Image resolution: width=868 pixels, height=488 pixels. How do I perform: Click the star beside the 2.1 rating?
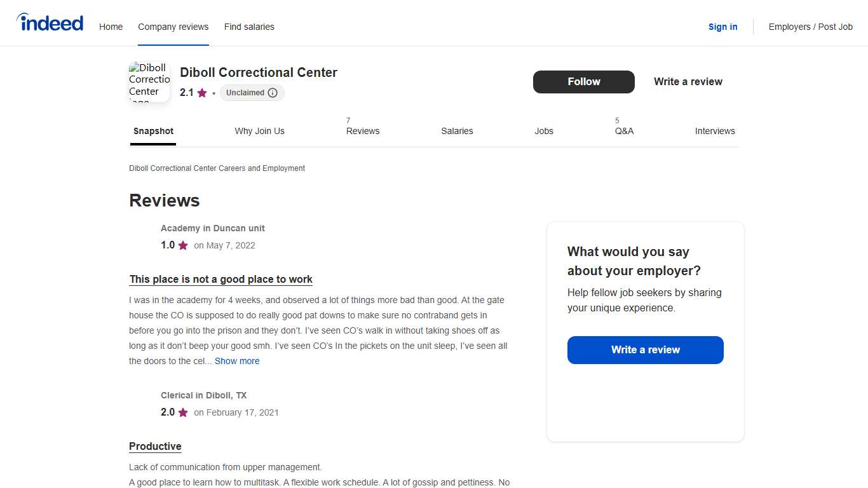click(x=202, y=93)
